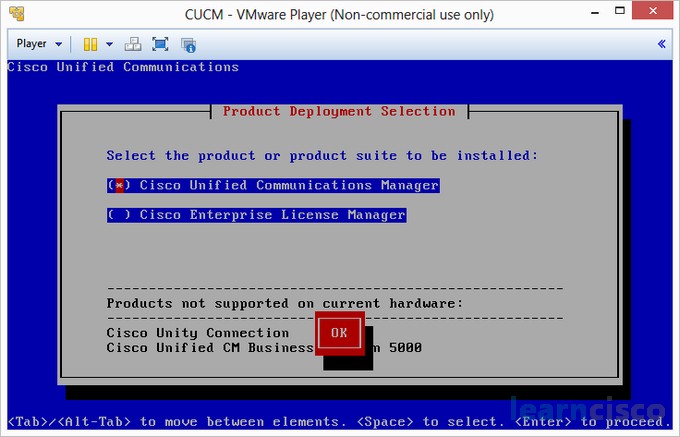680x437 pixels.
Task: Click the Unity mode toolbar icon
Action: point(188,44)
